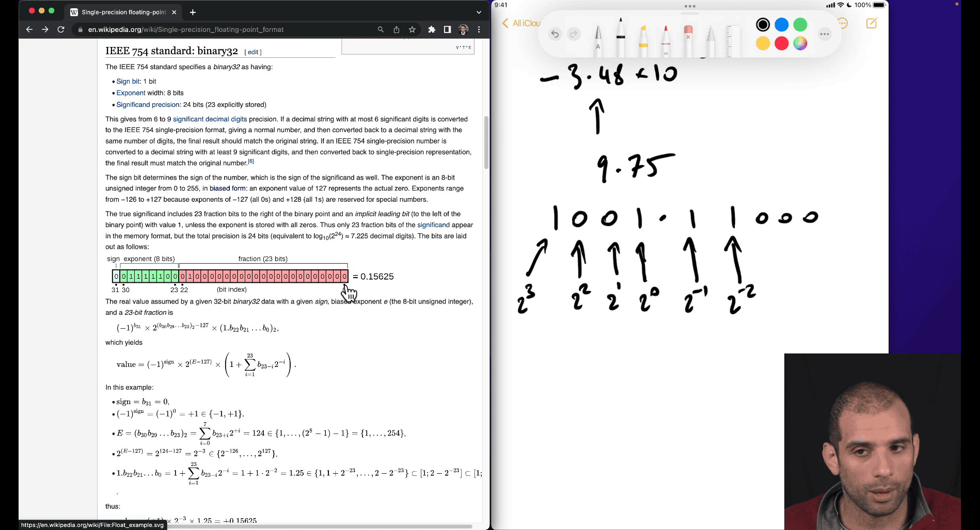Choose the green color swatch
This screenshot has height=530, width=980.
click(x=800, y=24)
